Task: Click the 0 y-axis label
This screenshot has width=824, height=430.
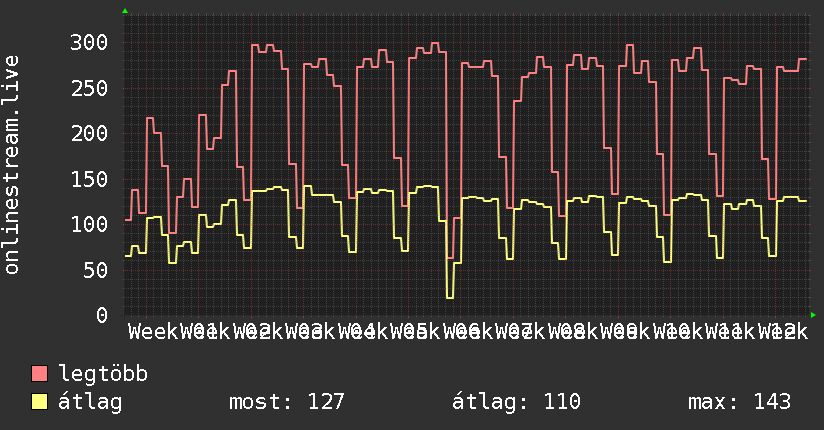Action: pyautogui.click(x=102, y=315)
